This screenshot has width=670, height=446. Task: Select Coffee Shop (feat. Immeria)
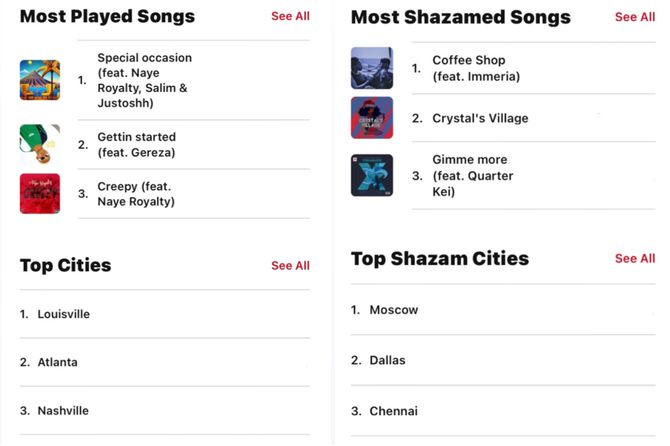(533, 68)
